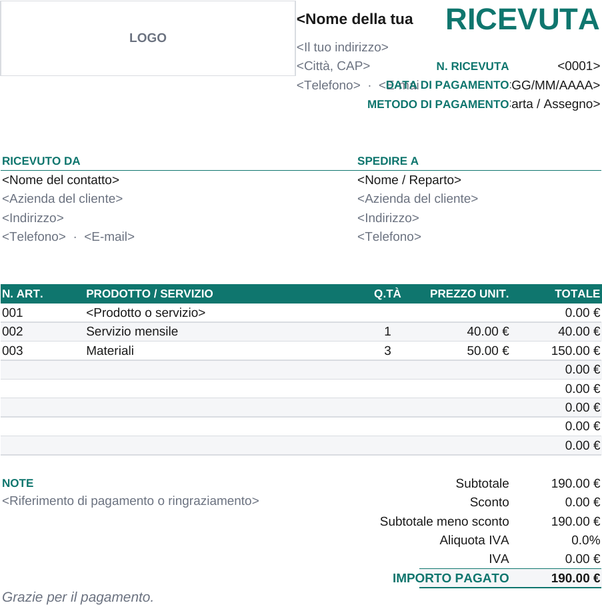This screenshot has height=605, width=602.
Task: Click the 'METODO DI PAGAMENTO' label
Action: coord(438,104)
